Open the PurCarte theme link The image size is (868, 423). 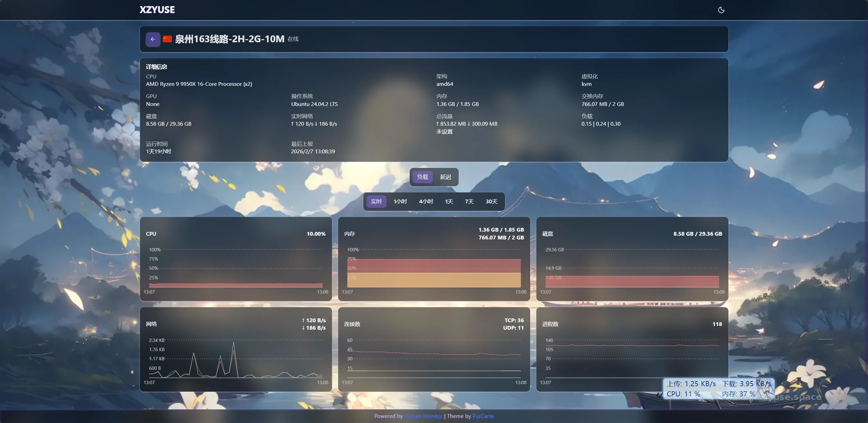pos(483,416)
